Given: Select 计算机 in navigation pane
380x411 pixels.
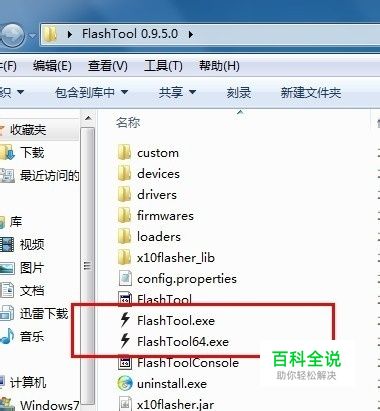Looking at the screenshot, I should (x=27, y=382).
